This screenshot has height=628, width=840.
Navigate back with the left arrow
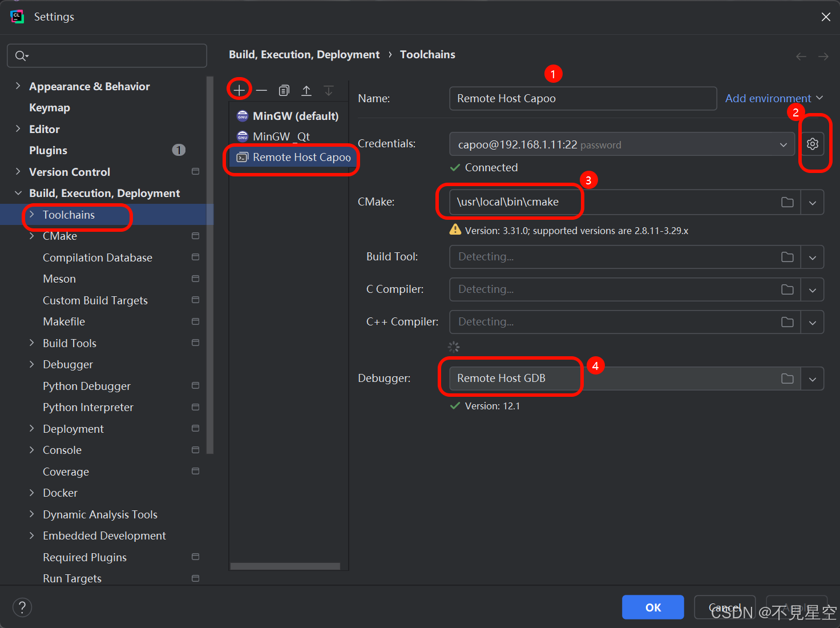pos(801,56)
